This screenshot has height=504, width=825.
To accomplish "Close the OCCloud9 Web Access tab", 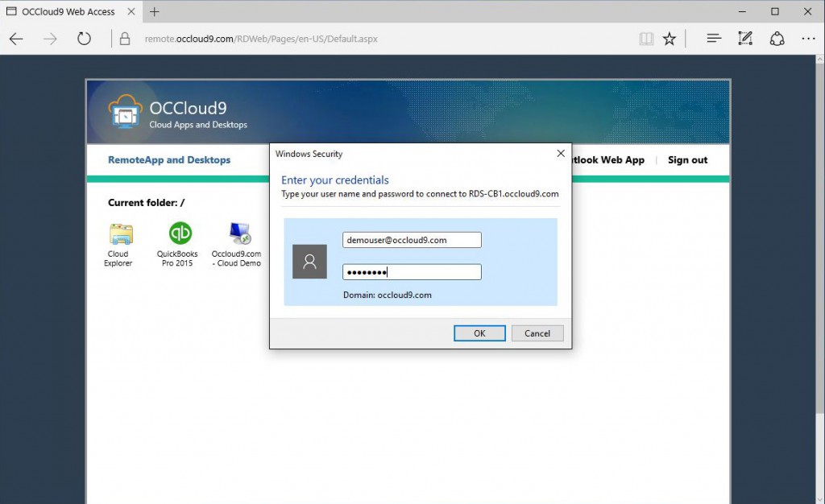I will point(131,11).
